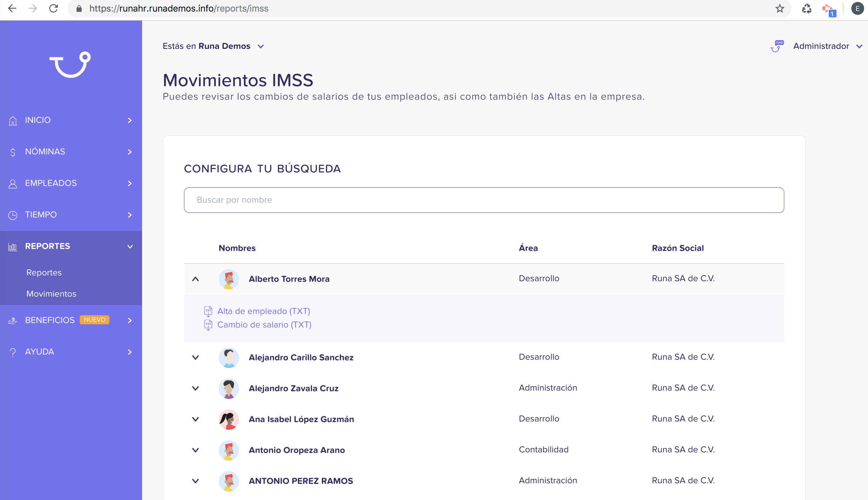Viewport: 868px width, 500px height.
Task: Click the Runa logo in sidebar
Action: pos(70,65)
